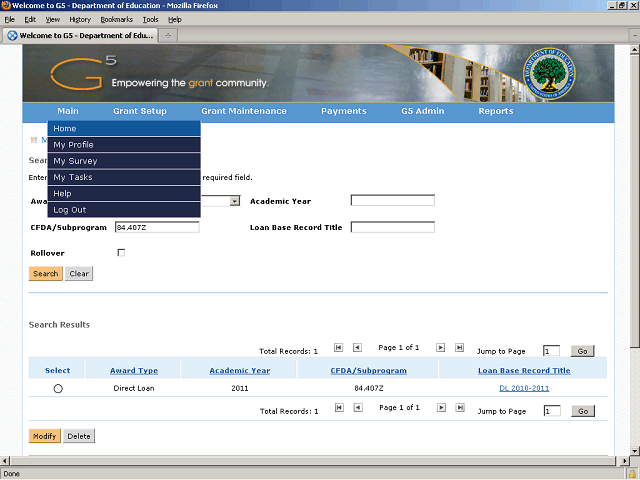Click top Jump to Page input box
Viewport: 640px width, 480px height.
551,351
